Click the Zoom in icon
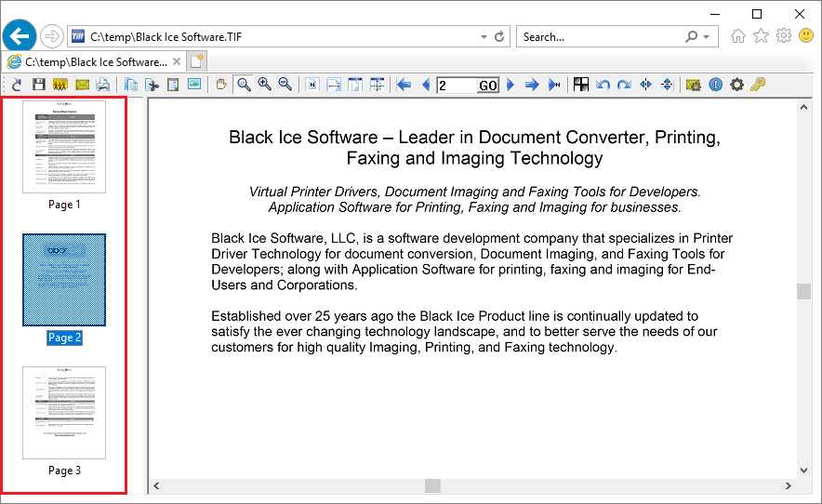Screen dimensions: 822x504 [265, 85]
